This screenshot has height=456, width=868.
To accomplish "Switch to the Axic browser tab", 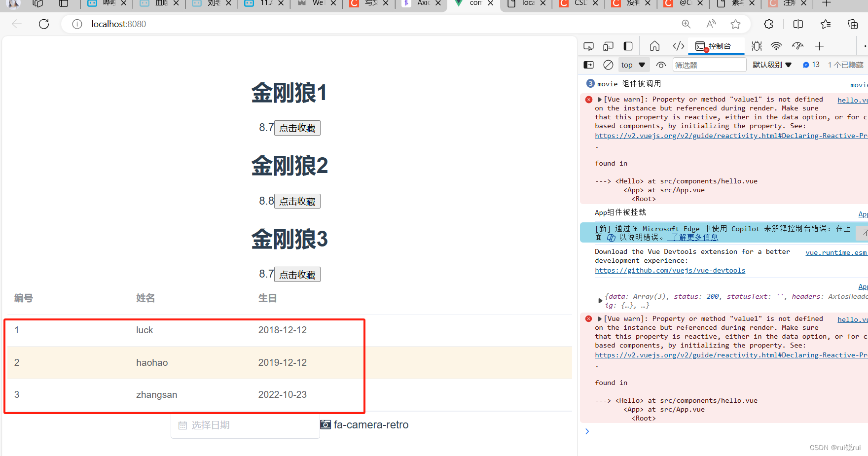I will 421,3.
